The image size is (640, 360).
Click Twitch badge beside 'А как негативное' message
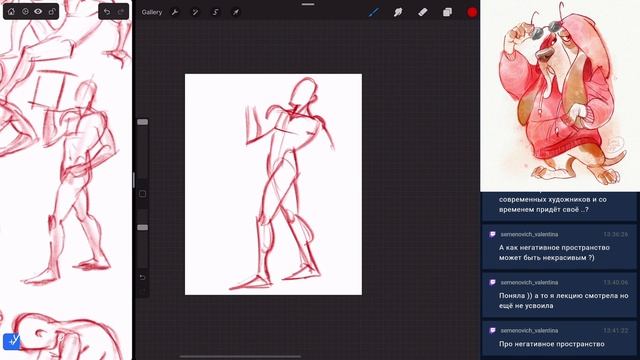(x=492, y=234)
